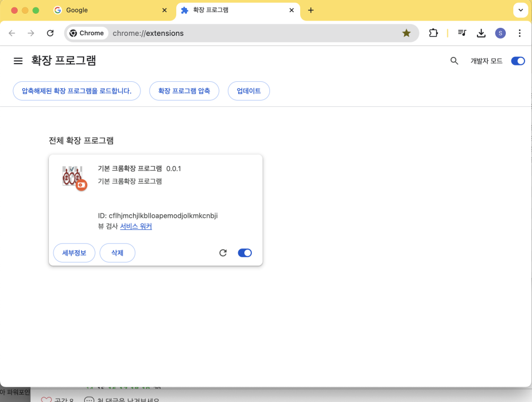Click 압축해제된 확장 프로그램을 로드합니다 button
532x402 pixels.
tap(77, 90)
